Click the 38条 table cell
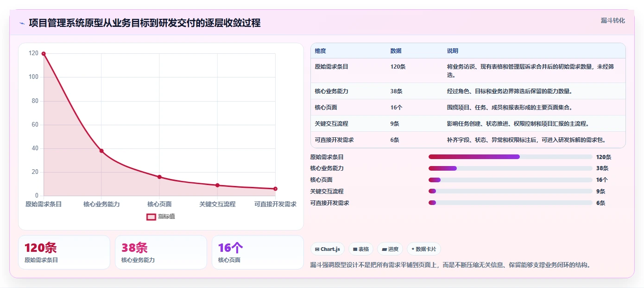This screenshot has height=288, width=644. pos(396,91)
